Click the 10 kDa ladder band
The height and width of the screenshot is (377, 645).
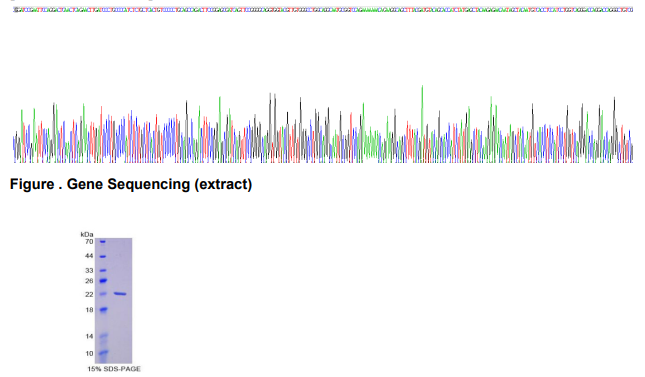[x=103, y=353]
